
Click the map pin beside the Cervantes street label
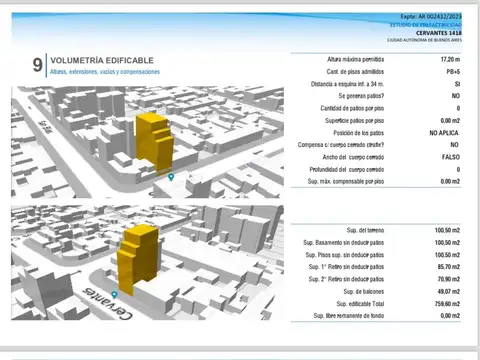(x=114, y=295)
